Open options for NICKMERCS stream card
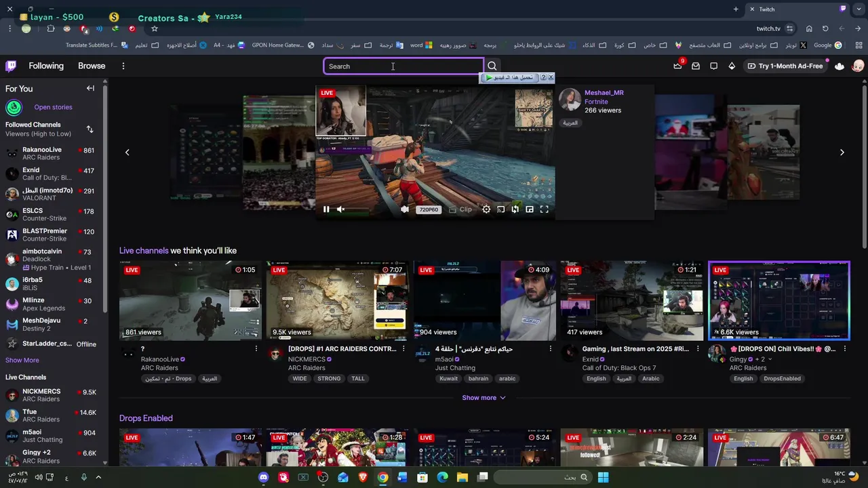The image size is (868, 488). [x=403, y=348]
